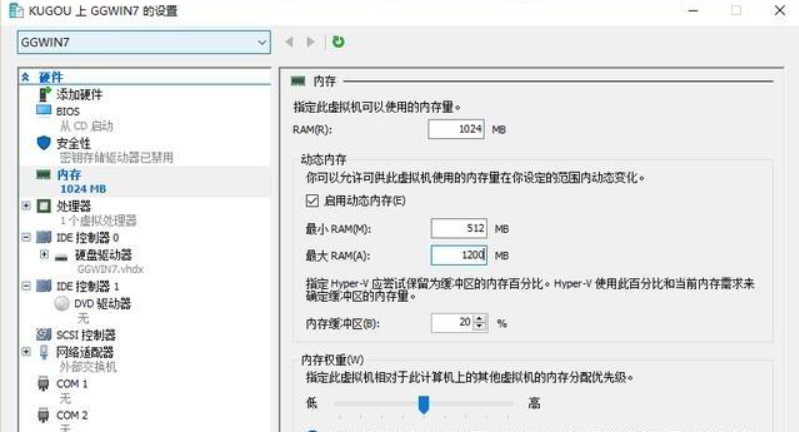Go to the next virtual machine arrow
The image size is (799, 438).
310,42
